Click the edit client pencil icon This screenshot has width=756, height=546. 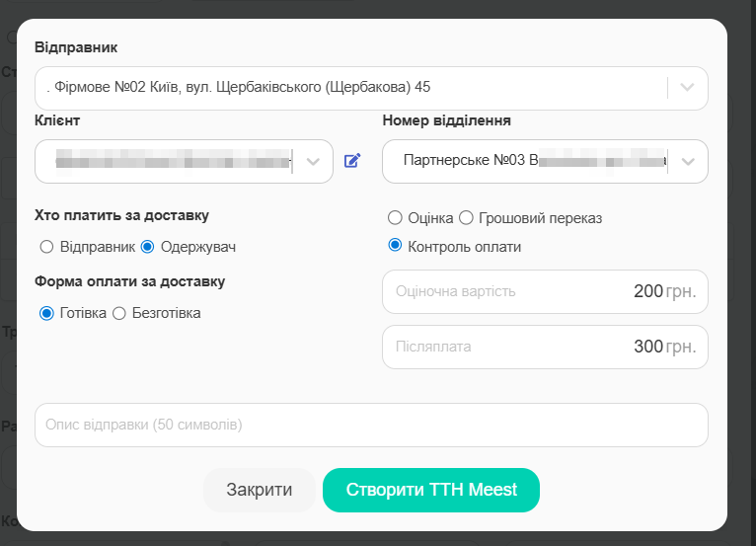[x=352, y=161]
